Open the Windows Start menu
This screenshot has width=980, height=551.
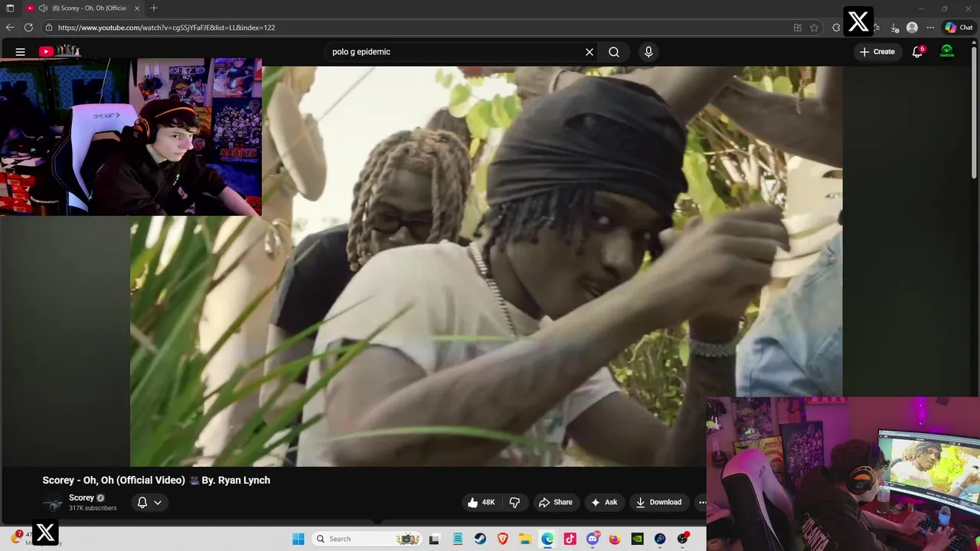[x=299, y=539]
